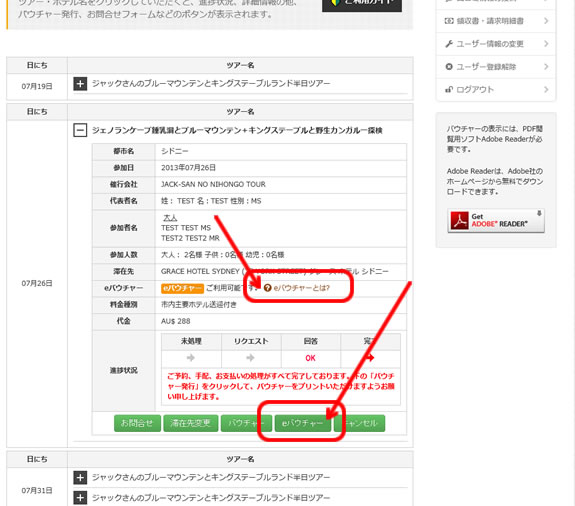Click the orange eバウチャー badge
Image resolution: width=575 pixels, height=506 pixels.
(182, 288)
